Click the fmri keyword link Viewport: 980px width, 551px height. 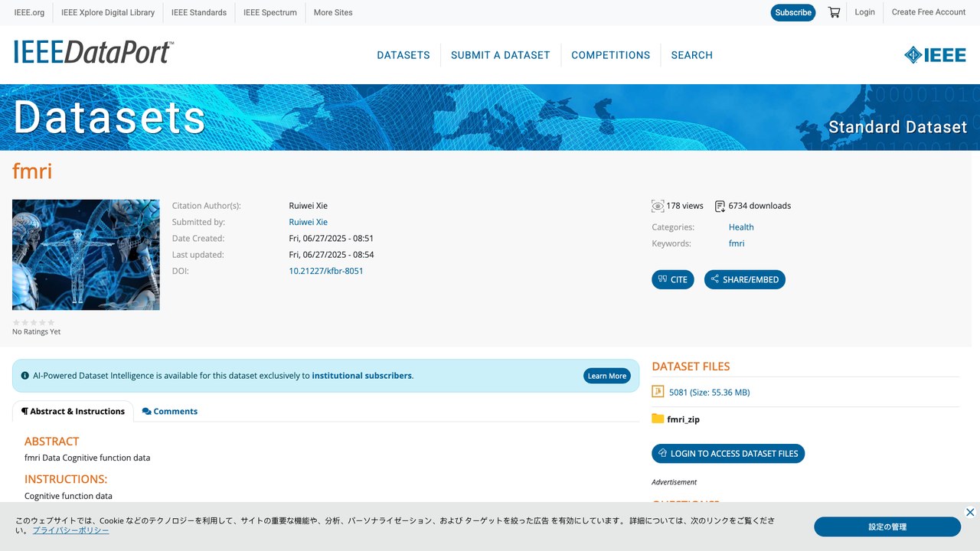[737, 243]
